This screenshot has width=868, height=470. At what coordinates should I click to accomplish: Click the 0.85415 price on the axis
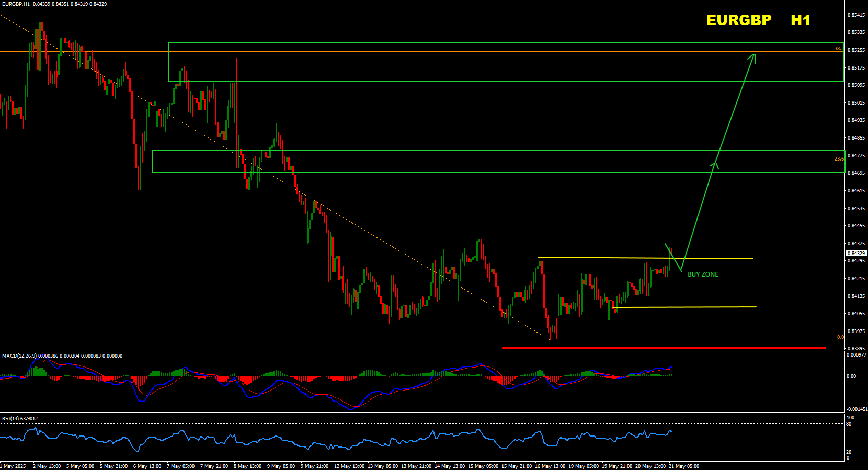pos(856,15)
